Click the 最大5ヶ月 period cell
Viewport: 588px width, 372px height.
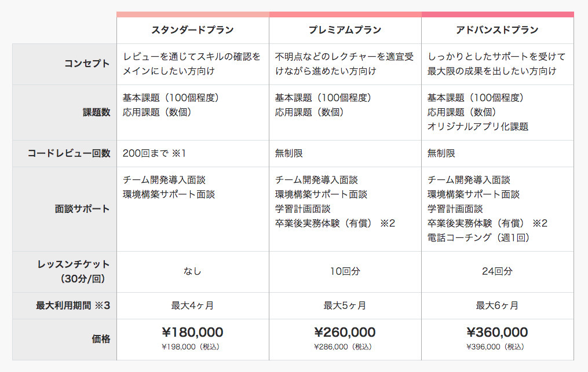pos(345,305)
